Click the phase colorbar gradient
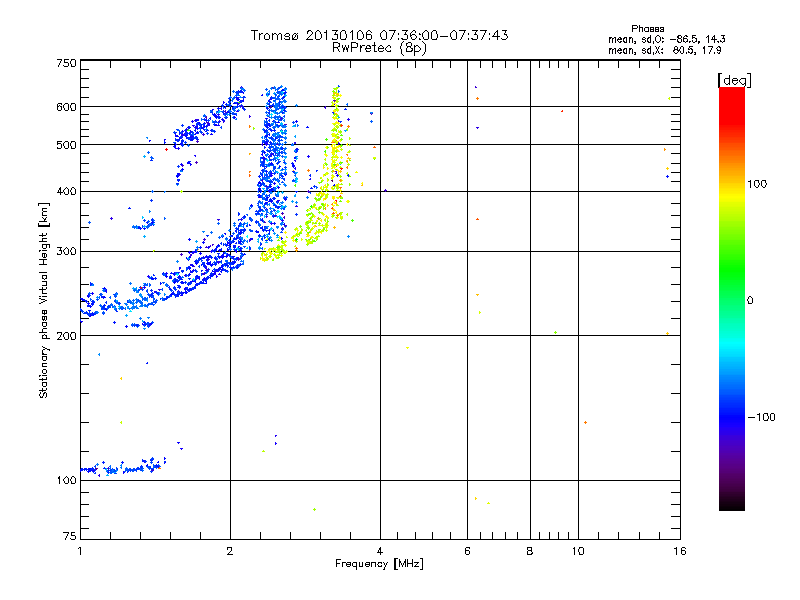 click(732, 298)
